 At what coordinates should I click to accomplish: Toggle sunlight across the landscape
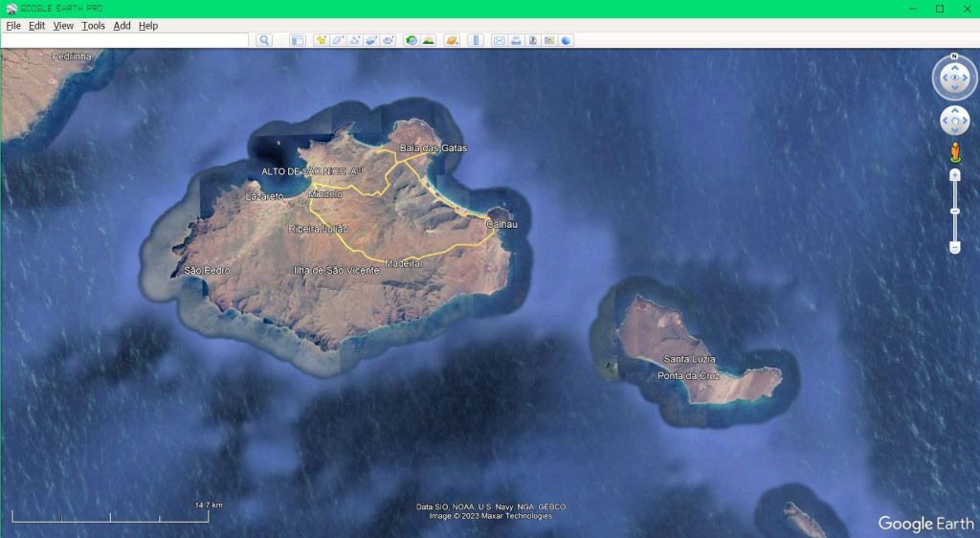[x=428, y=40]
